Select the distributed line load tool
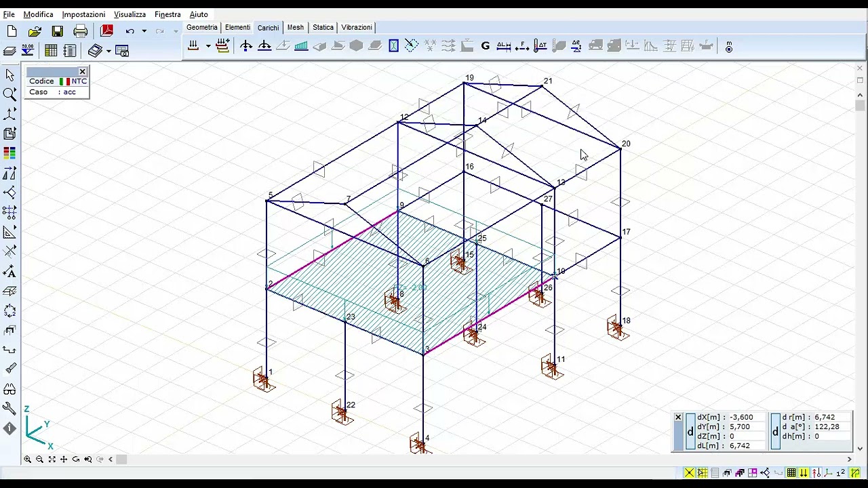 tap(301, 46)
